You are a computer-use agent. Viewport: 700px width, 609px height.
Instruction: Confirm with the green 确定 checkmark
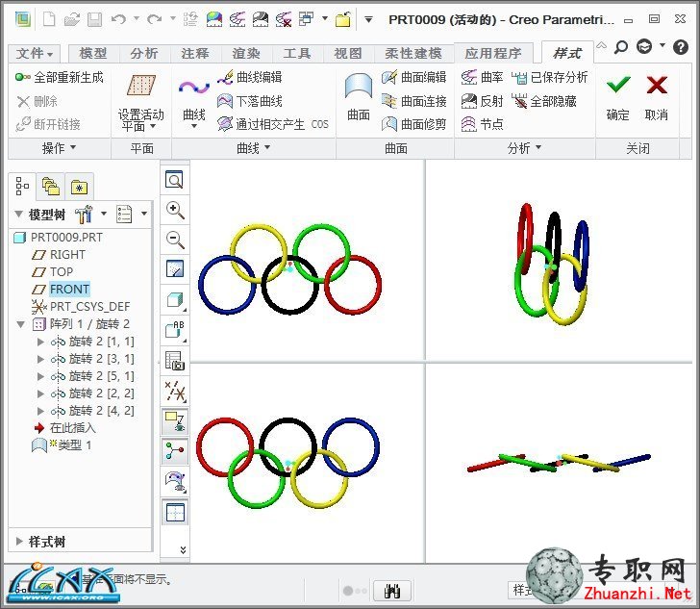coord(618,97)
